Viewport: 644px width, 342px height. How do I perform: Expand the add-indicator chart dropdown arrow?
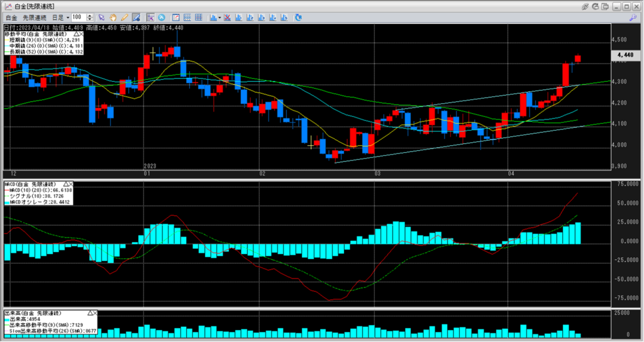(x=218, y=17)
